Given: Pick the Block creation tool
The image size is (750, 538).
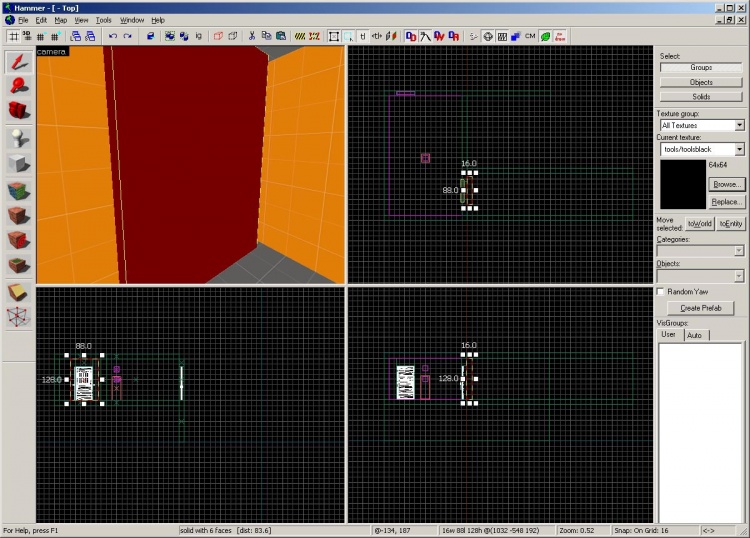Looking at the screenshot, I should click(x=18, y=163).
